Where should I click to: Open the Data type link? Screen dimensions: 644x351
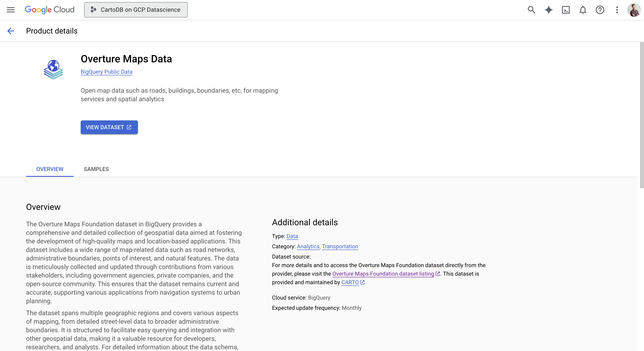[x=292, y=236]
